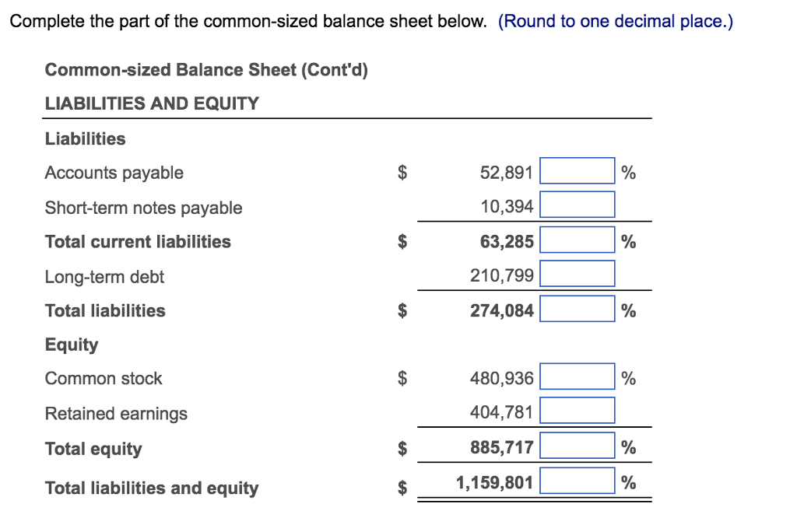
Task: Select the Total liabilities and equity percentage field
Action: [x=576, y=480]
